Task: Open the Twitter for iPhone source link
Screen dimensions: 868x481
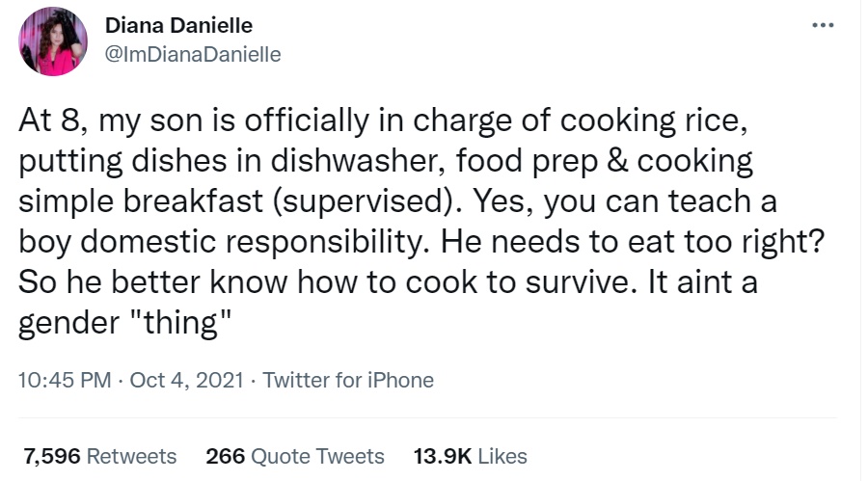Action: tap(347, 380)
